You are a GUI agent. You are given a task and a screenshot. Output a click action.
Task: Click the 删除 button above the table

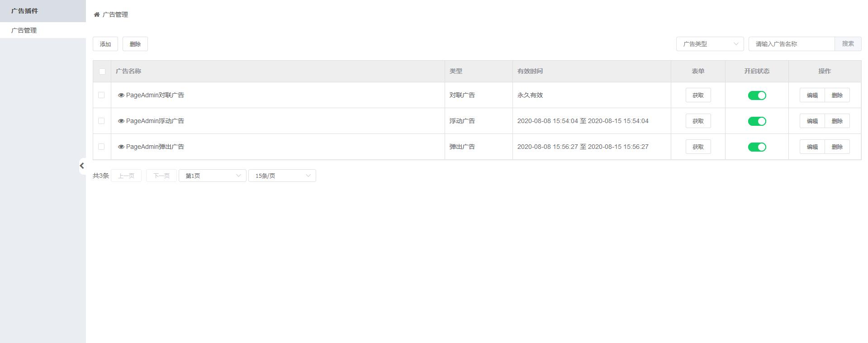click(x=135, y=44)
